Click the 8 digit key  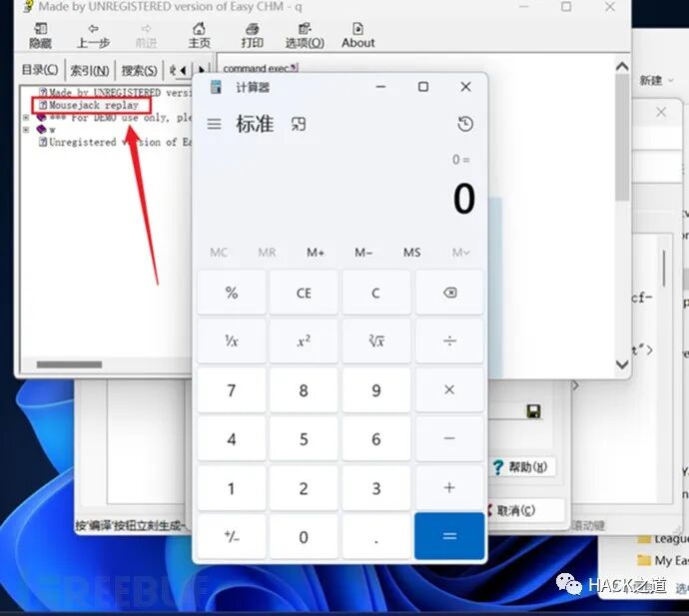click(304, 390)
